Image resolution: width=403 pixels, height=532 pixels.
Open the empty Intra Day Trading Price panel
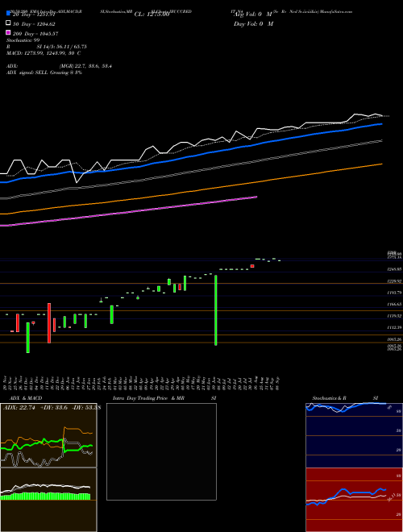point(161,451)
